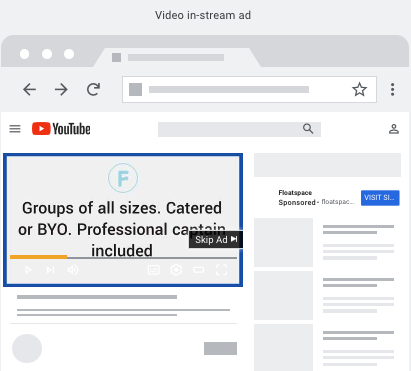
Task: Switch to theater mode
Action: tap(199, 270)
